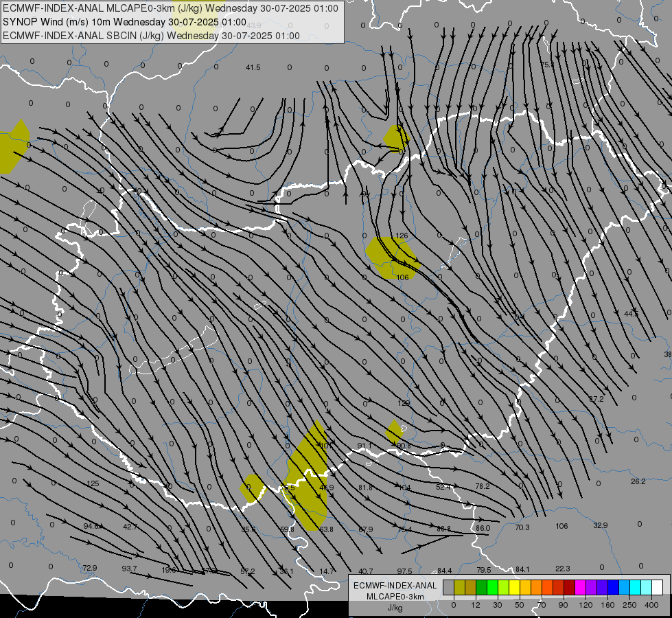Click the 72.9 value on the map
Screen dimensions: 672x618
tap(89, 568)
